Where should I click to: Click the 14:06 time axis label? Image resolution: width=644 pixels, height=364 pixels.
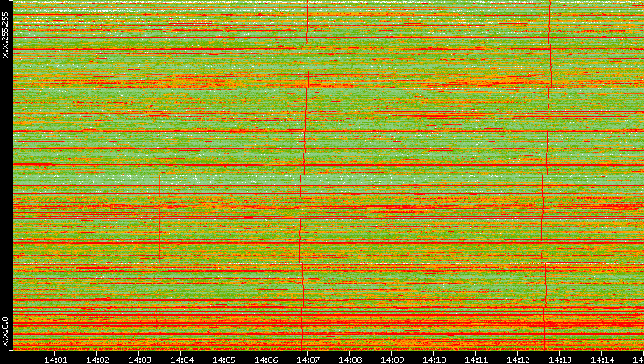265,360
